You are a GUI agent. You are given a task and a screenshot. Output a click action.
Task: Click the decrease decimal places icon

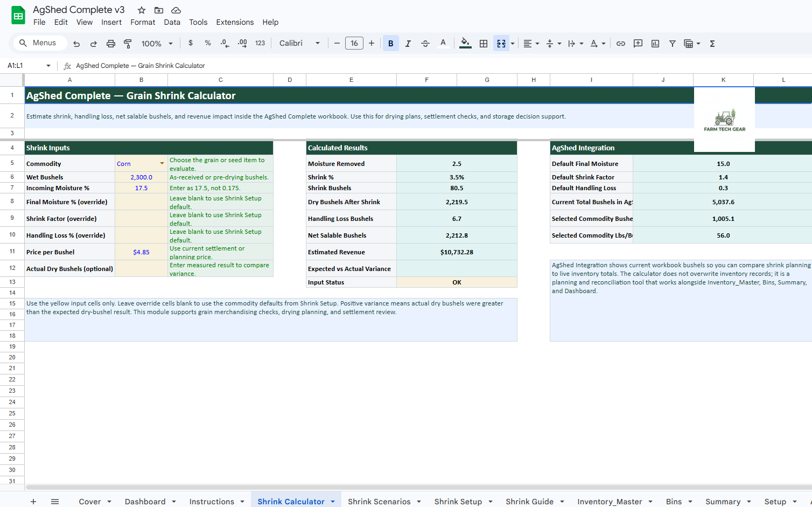point(225,43)
